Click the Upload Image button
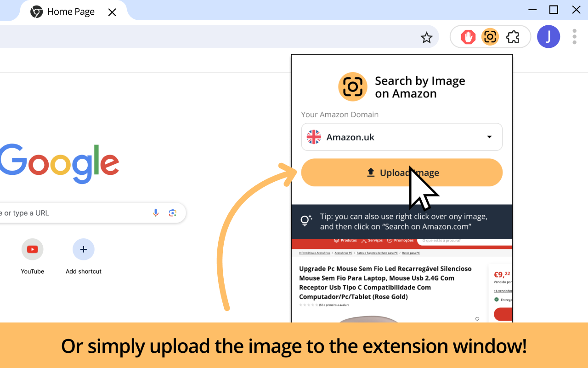 pyautogui.click(x=402, y=172)
